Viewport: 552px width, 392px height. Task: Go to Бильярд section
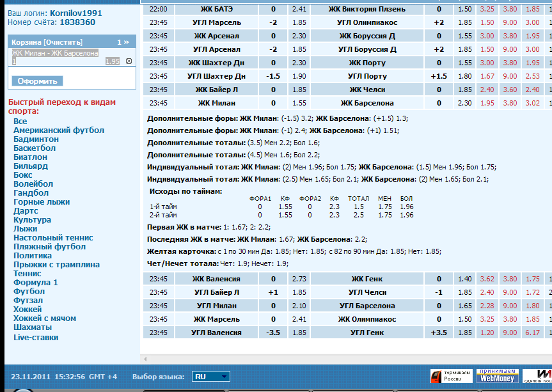pos(31,166)
